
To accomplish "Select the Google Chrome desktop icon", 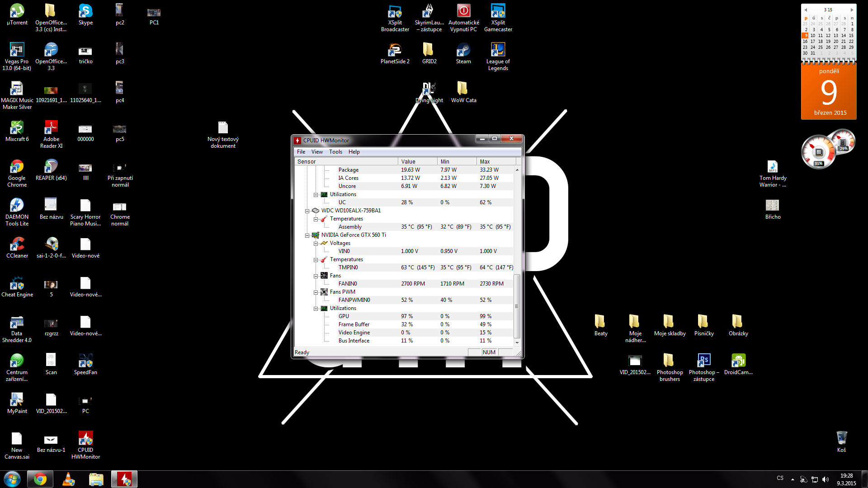I will (17, 173).
